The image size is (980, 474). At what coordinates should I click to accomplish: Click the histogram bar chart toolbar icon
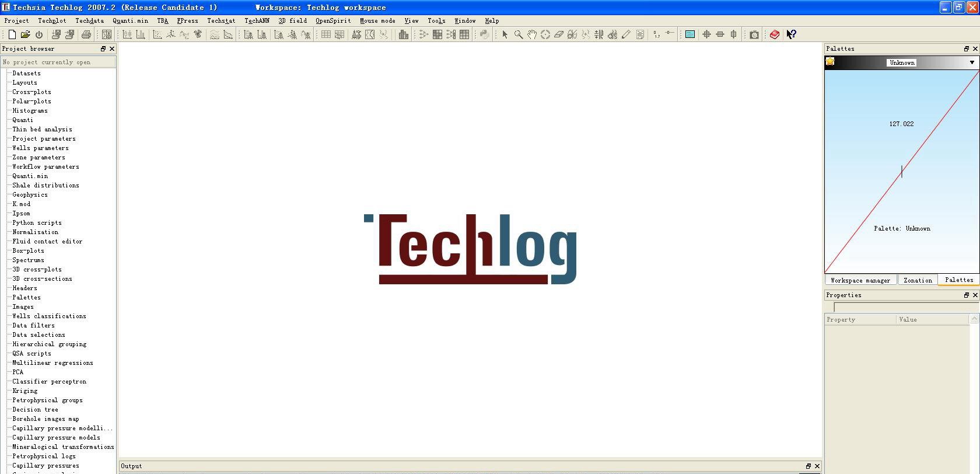tap(141, 34)
